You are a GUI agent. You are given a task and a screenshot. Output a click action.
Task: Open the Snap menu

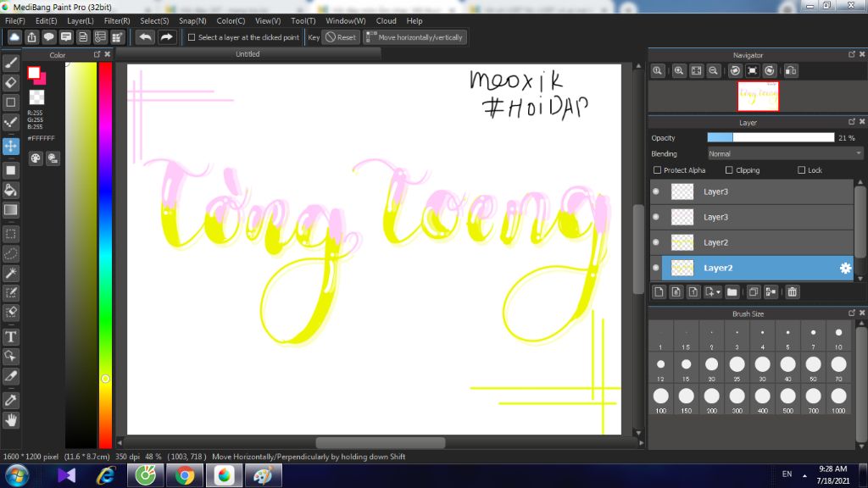(192, 21)
